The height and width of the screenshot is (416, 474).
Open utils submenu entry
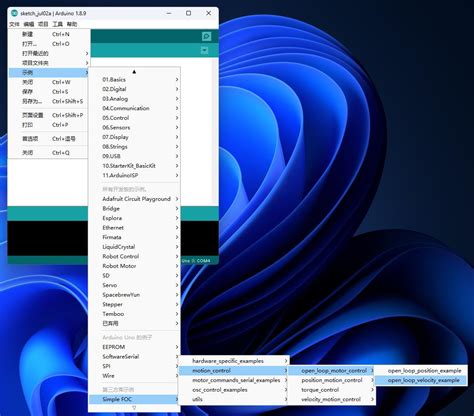click(x=234, y=399)
